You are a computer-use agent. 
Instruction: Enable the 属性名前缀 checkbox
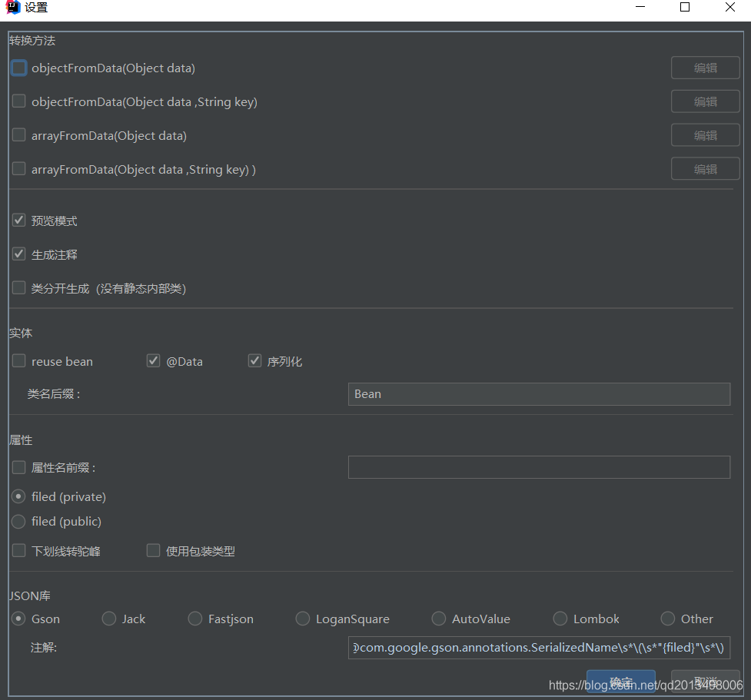[x=18, y=467]
